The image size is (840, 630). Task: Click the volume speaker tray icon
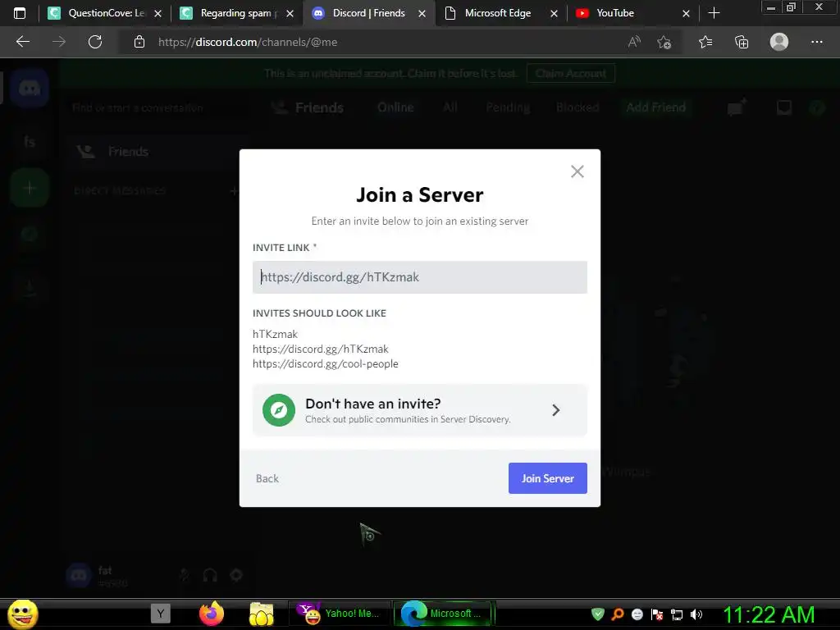(x=696, y=614)
